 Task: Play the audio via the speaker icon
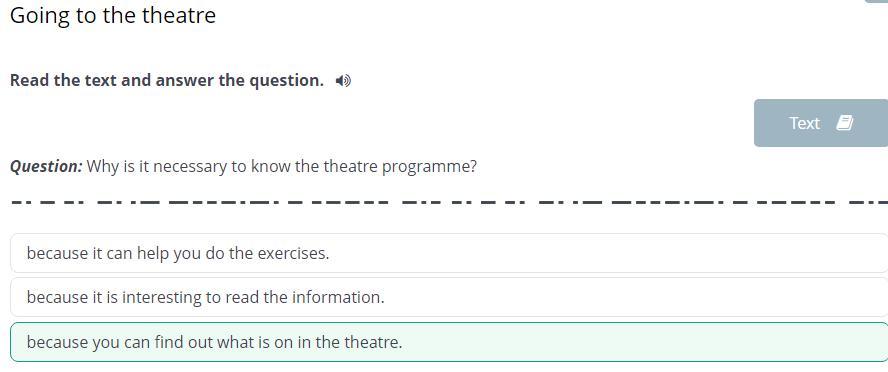click(343, 81)
